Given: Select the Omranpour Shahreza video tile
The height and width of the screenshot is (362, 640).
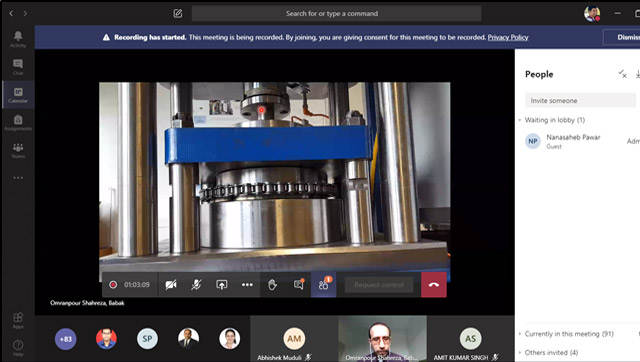Looking at the screenshot, I should point(382,339).
